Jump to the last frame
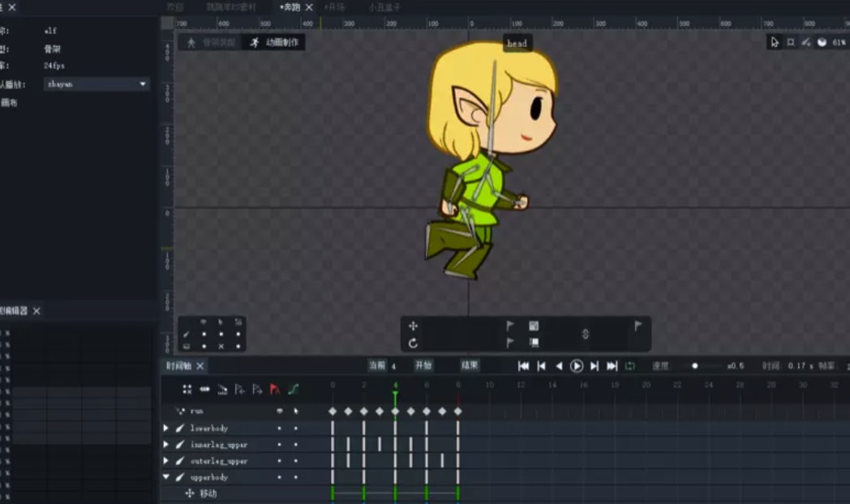The height and width of the screenshot is (504, 850). (612, 366)
